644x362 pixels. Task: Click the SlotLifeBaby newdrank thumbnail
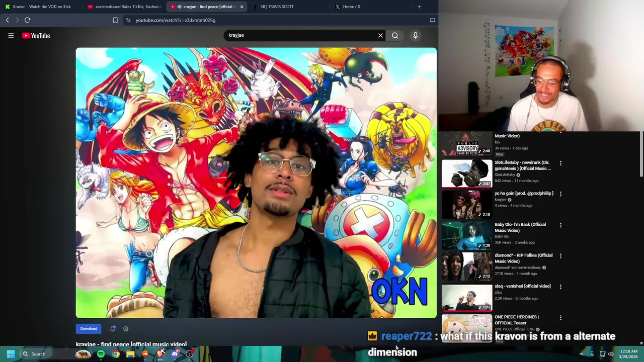(x=467, y=173)
